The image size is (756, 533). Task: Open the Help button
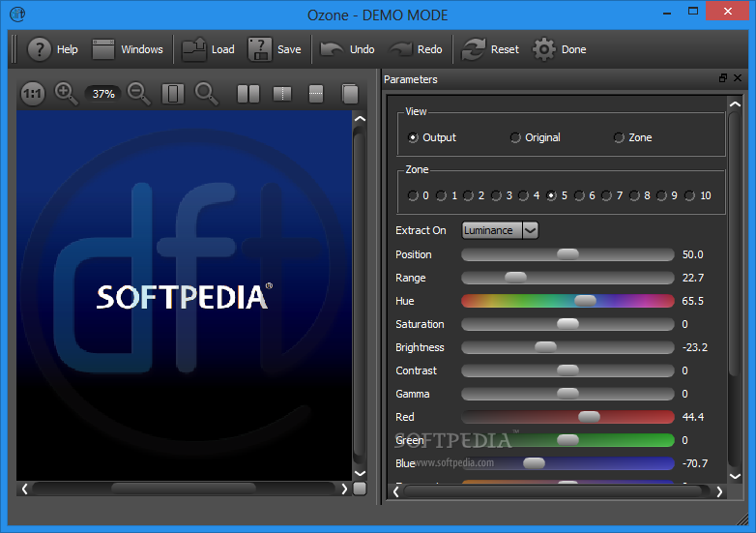point(52,49)
